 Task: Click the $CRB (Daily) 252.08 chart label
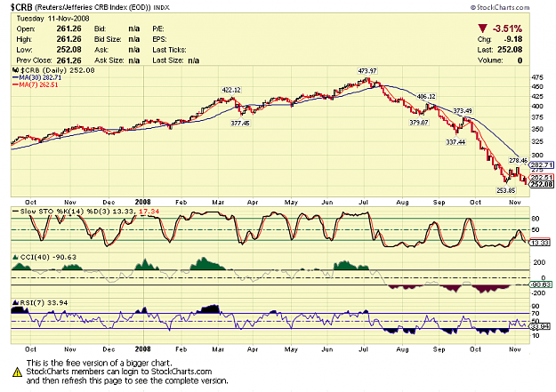click(x=58, y=70)
